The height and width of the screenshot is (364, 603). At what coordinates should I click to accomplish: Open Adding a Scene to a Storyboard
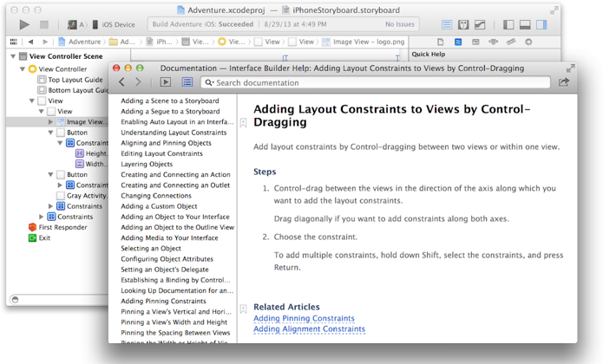click(170, 101)
